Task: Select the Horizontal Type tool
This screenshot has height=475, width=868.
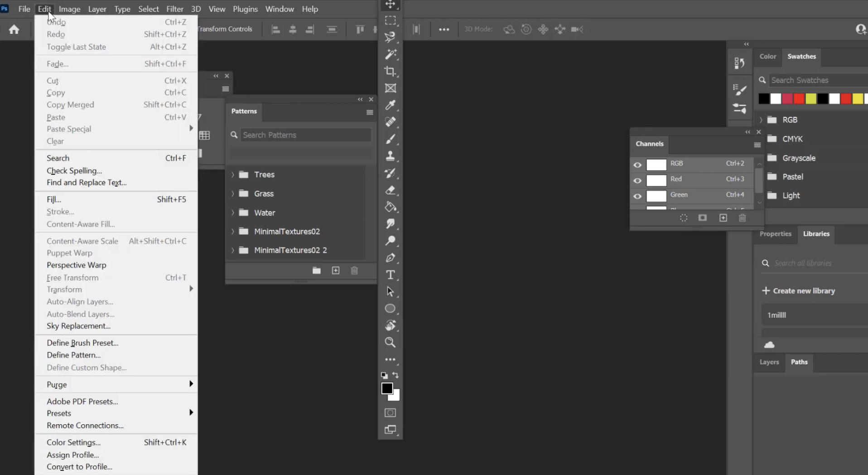Action: [390, 275]
